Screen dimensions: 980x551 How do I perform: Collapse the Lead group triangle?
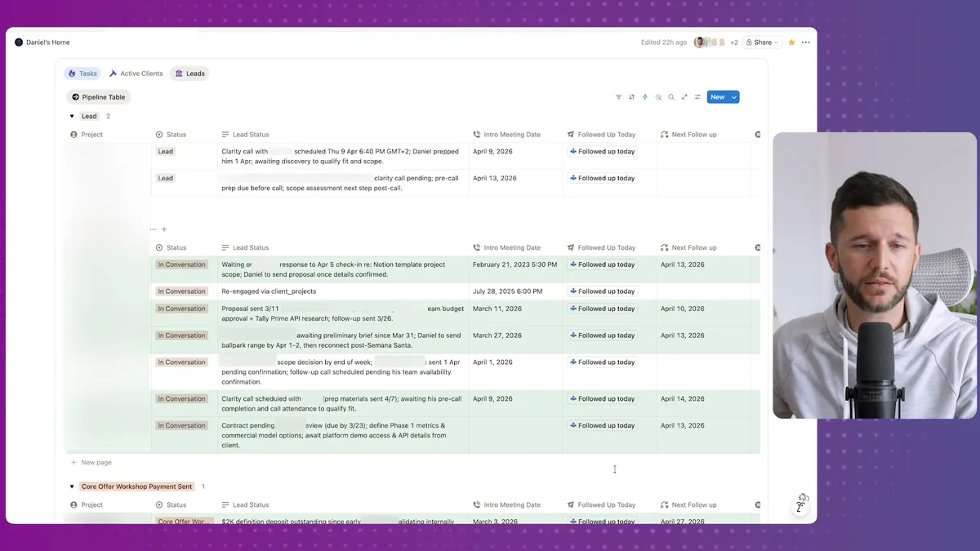click(x=71, y=115)
